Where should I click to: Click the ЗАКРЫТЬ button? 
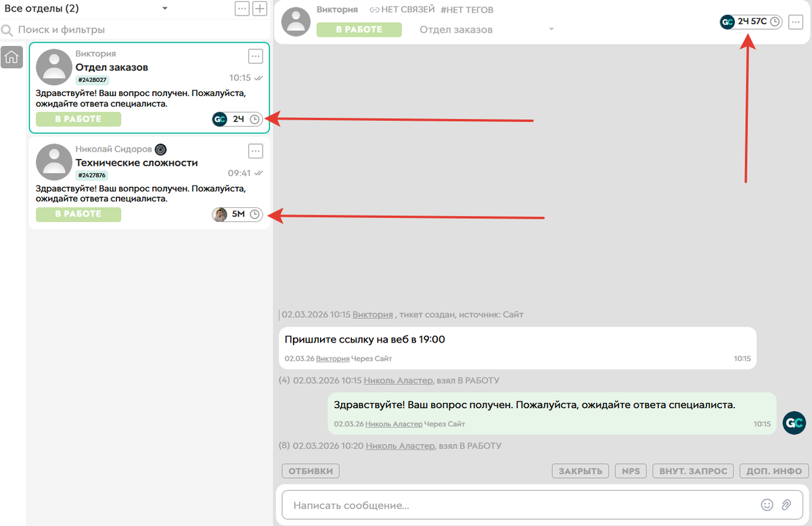580,471
